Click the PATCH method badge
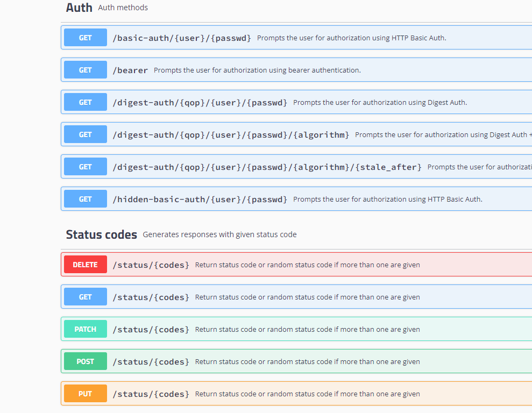The width and height of the screenshot is (532, 413). click(86, 330)
